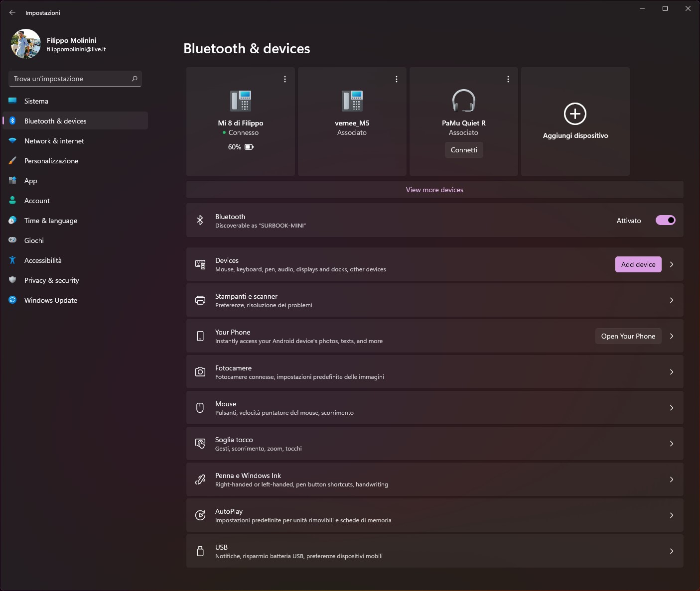
Task: Click the Add device button
Action: pos(638,264)
